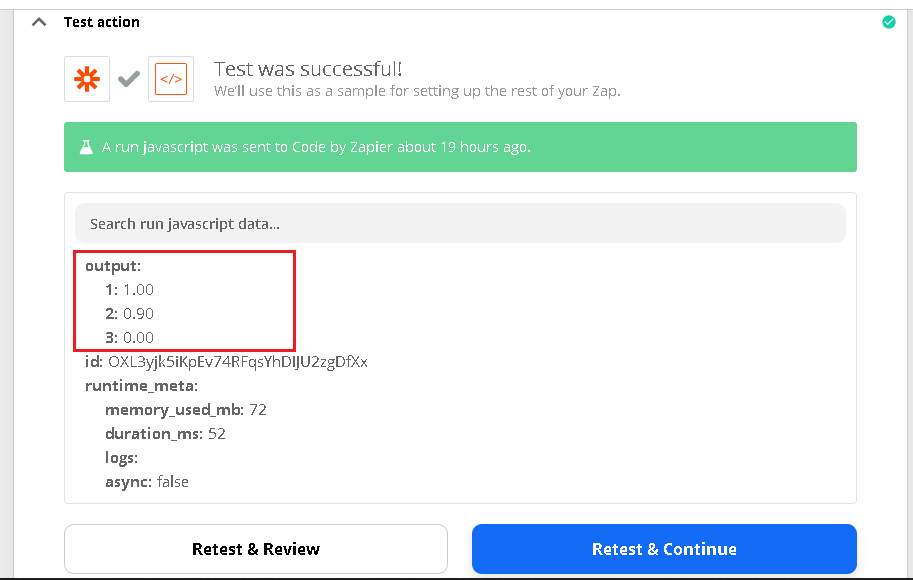This screenshot has width=913, height=580.
Task: Click the orange Zapier logo icon
Action: pyautogui.click(x=86, y=79)
